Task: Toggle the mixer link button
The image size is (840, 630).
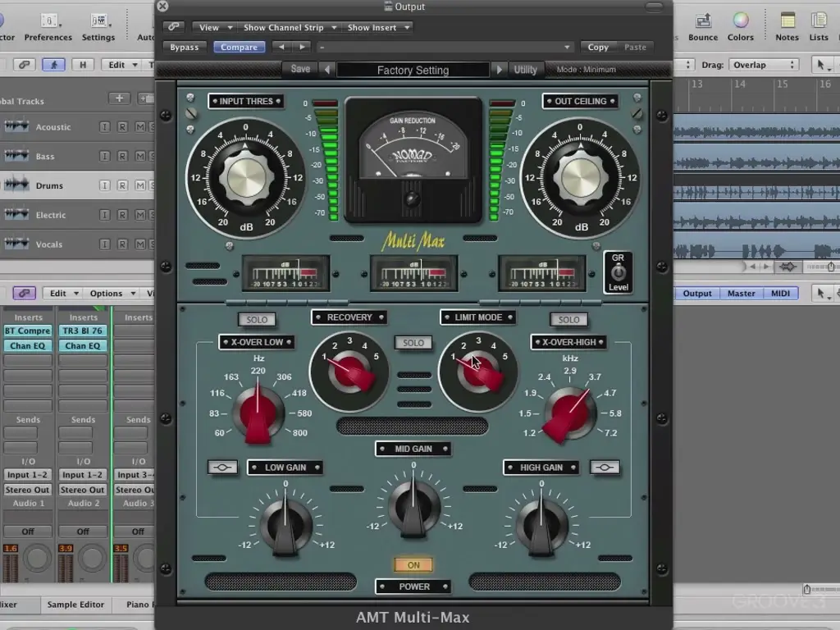Action: tap(24, 293)
